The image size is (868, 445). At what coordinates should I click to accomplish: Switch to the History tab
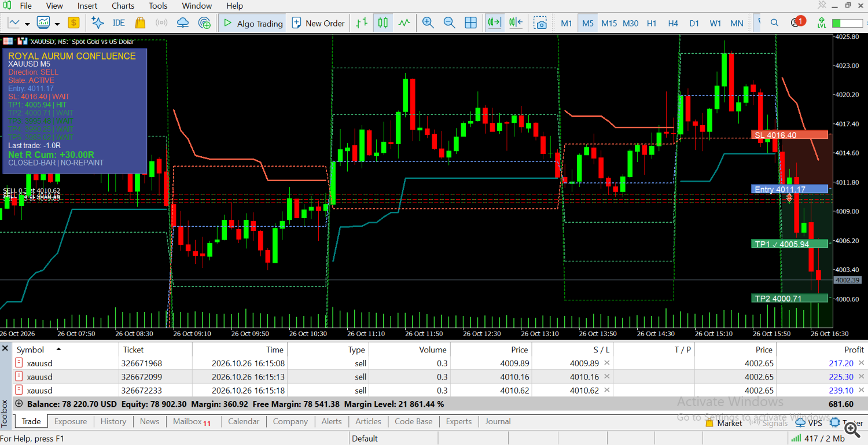pyautogui.click(x=113, y=421)
